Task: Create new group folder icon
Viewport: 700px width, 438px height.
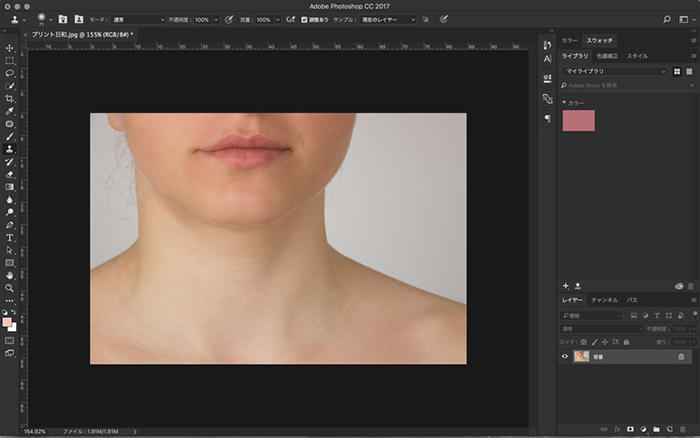Action: click(x=656, y=430)
